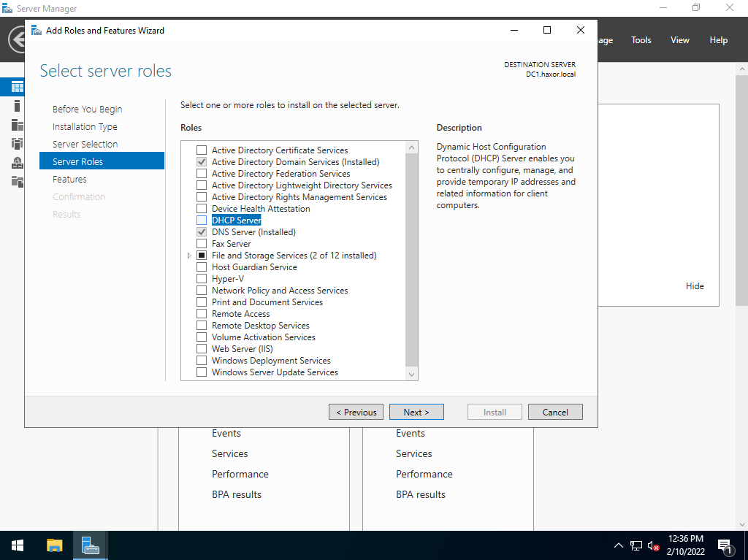This screenshot has height=560, width=748.
Task: Select the Server Roles step
Action: point(102,161)
